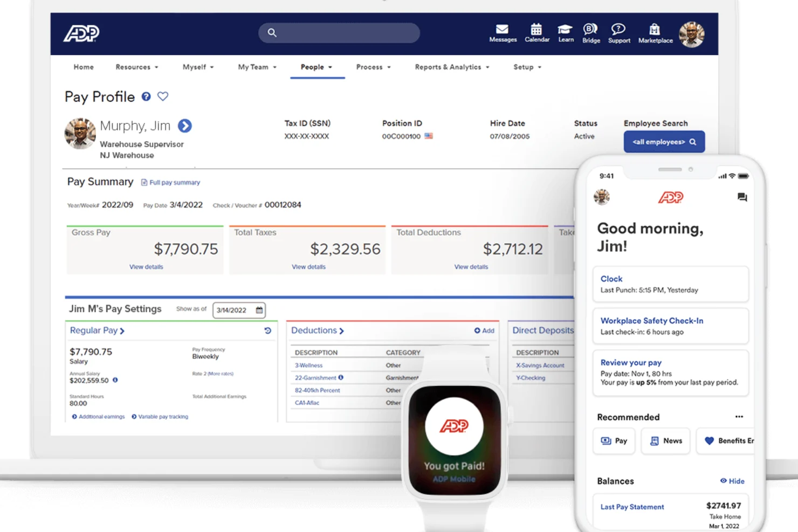
Task: View details under Gross Pay
Action: pyautogui.click(x=146, y=267)
